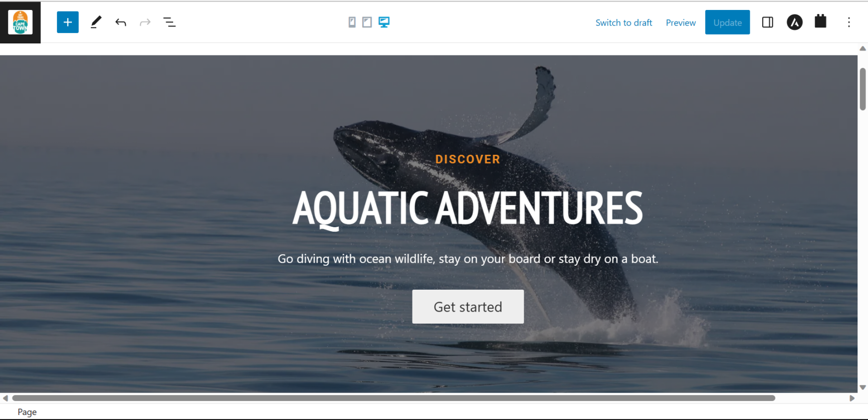This screenshot has width=868, height=420.
Task: Click the Get started button
Action: point(468,307)
